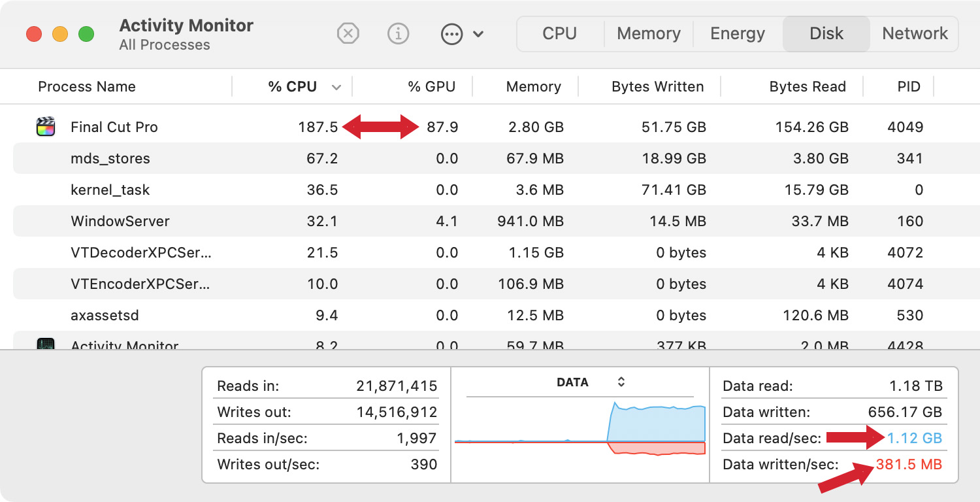Screen dimensions: 980x502
Task: Click the 2.80 GB memory value
Action: 536,127
